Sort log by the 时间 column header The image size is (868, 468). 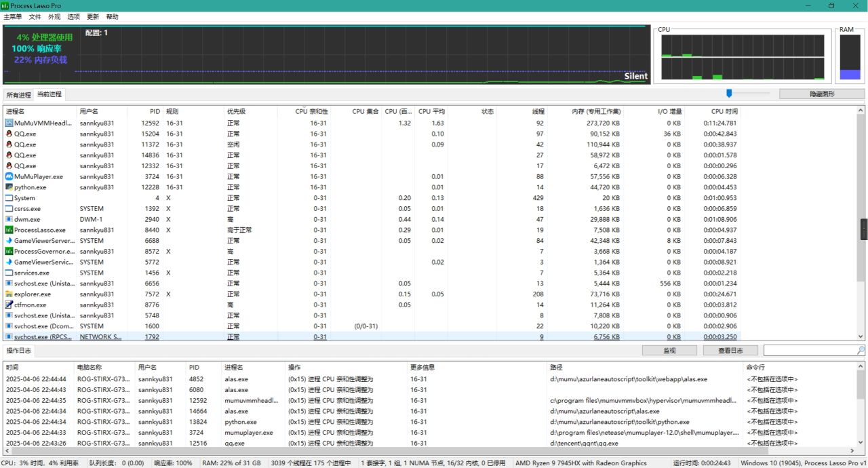[x=39, y=367]
